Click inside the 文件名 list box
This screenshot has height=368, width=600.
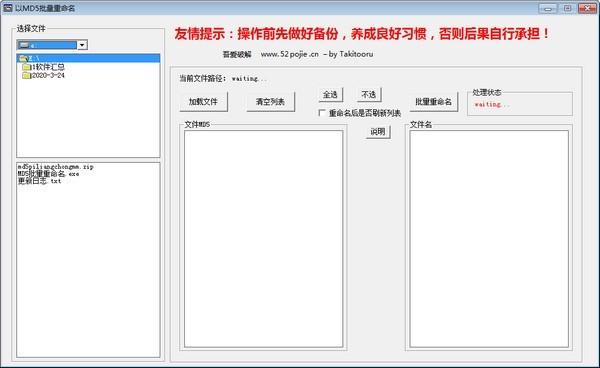489,239
